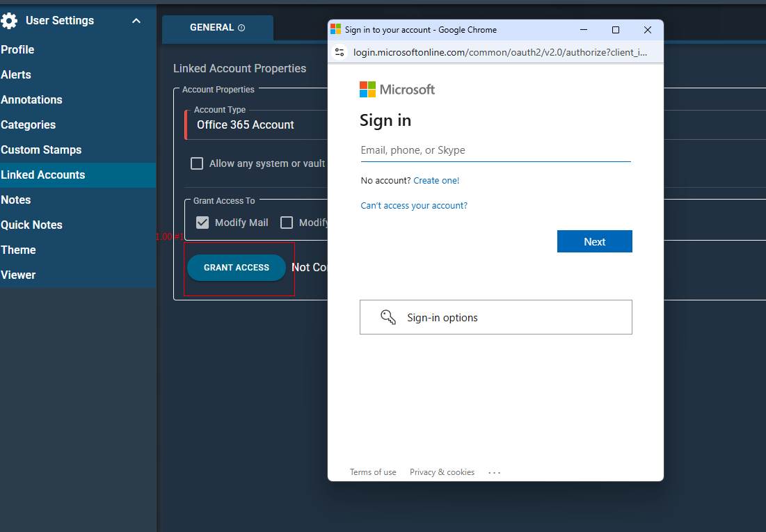Collapse the User Settings section chevron
Image resolution: width=766 pixels, height=532 pixels.
[136, 21]
